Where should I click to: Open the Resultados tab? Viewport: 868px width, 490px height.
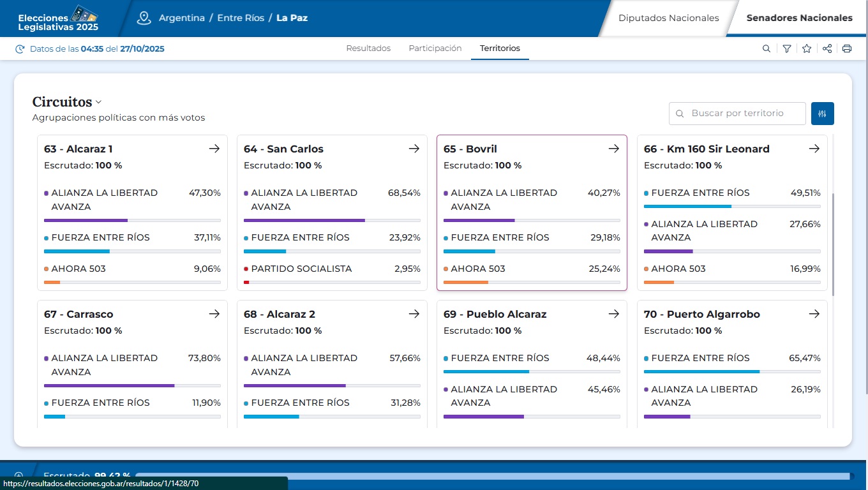[x=368, y=48]
